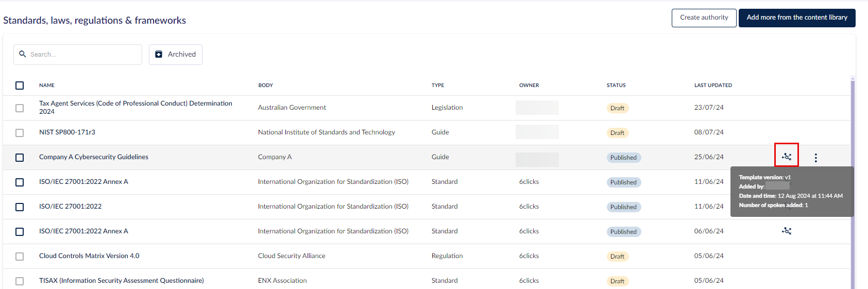The width and height of the screenshot is (868, 289).
Task: Show Archived authorities
Action: (176, 54)
